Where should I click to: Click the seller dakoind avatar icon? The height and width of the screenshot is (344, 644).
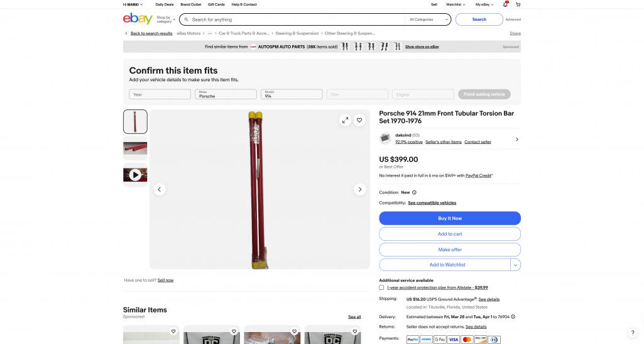pos(385,138)
